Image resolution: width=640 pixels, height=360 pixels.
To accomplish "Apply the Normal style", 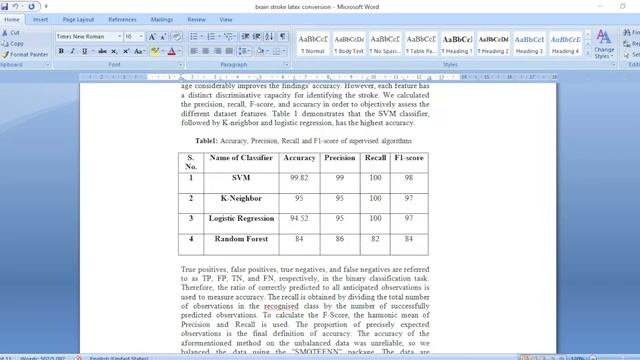I will click(x=313, y=44).
